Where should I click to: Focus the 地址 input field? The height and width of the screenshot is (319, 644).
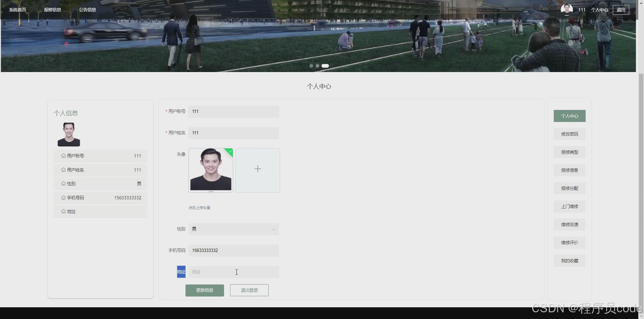pyautogui.click(x=233, y=272)
